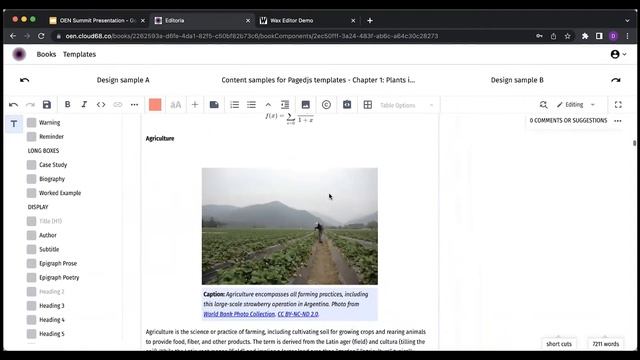
Task: Click the indent block icon
Action: [x=285, y=105]
